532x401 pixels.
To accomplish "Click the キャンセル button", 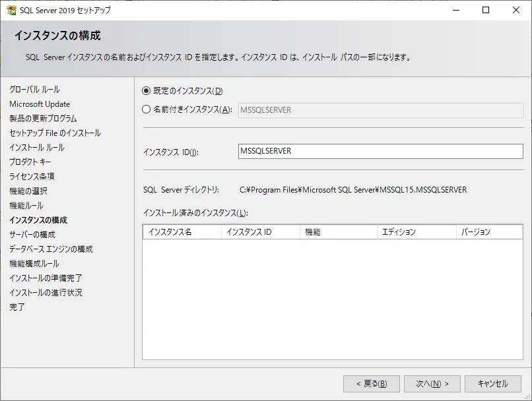I will coord(492,384).
